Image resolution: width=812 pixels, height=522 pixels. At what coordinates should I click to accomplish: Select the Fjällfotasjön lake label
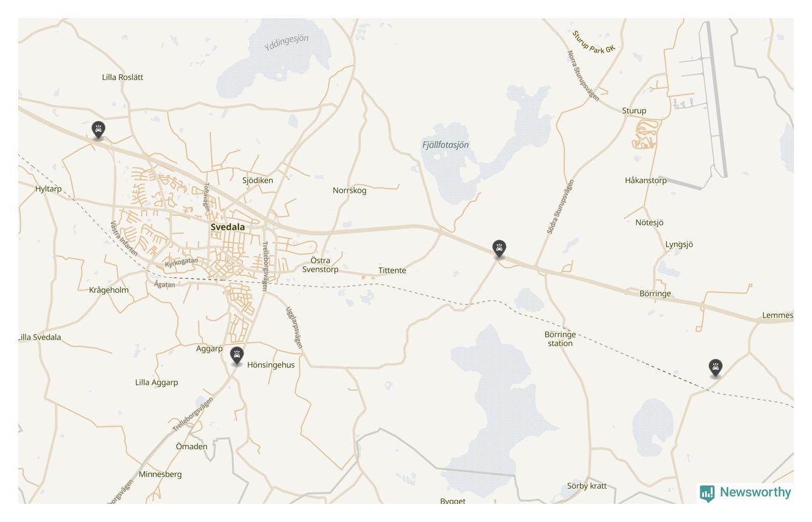tap(445, 145)
